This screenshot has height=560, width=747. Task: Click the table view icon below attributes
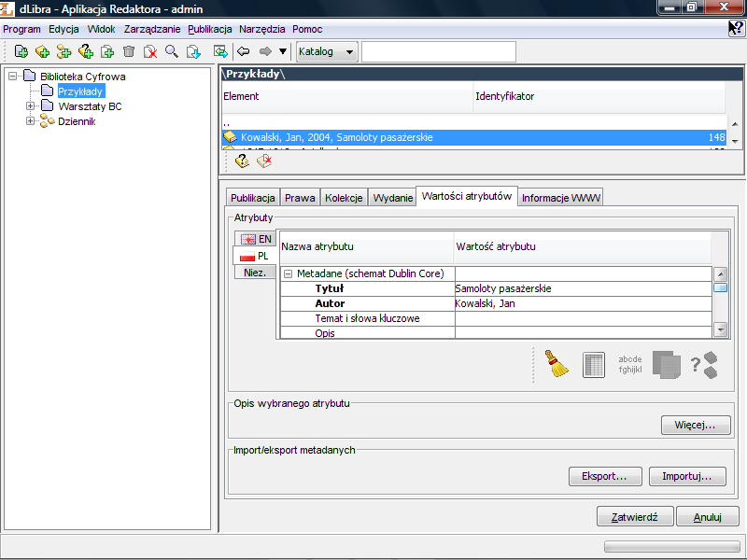(594, 365)
